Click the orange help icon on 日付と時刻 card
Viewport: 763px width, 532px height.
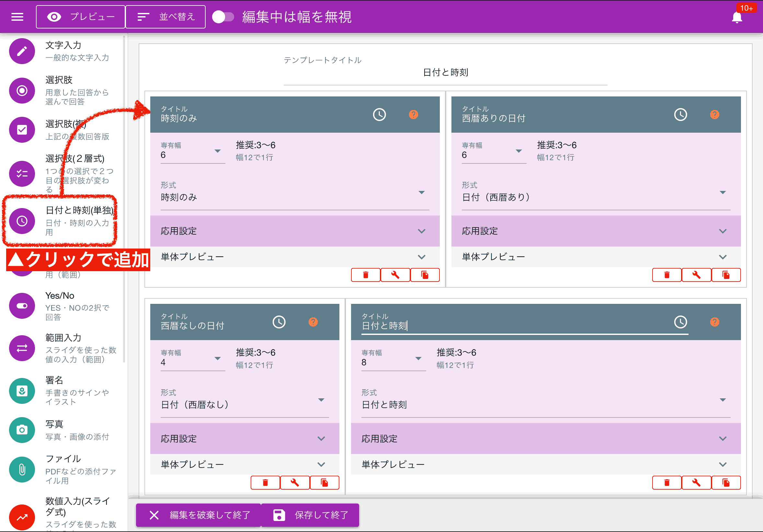(x=715, y=322)
